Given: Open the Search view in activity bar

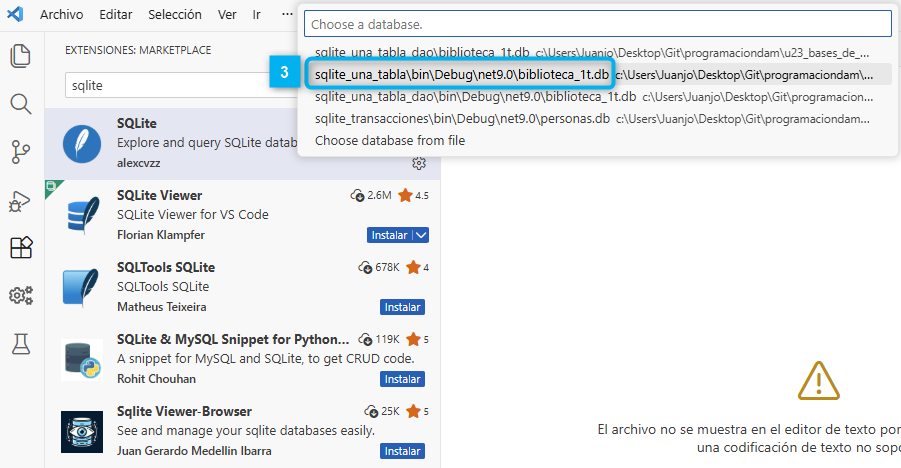Looking at the screenshot, I should coord(20,103).
